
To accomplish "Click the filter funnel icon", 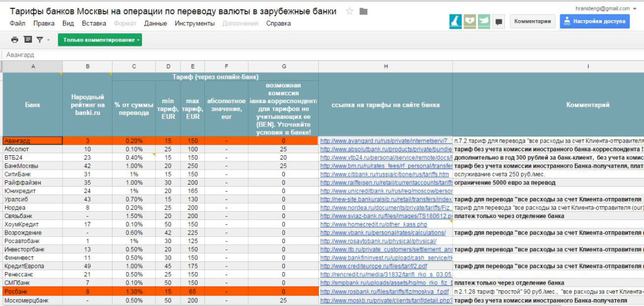I will (x=39, y=40).
